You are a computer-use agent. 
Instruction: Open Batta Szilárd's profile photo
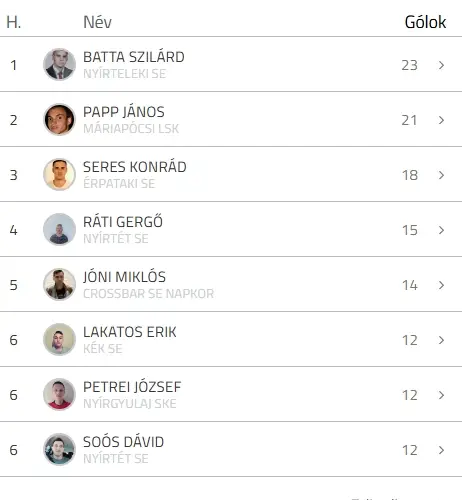click(x=59, y=64)
